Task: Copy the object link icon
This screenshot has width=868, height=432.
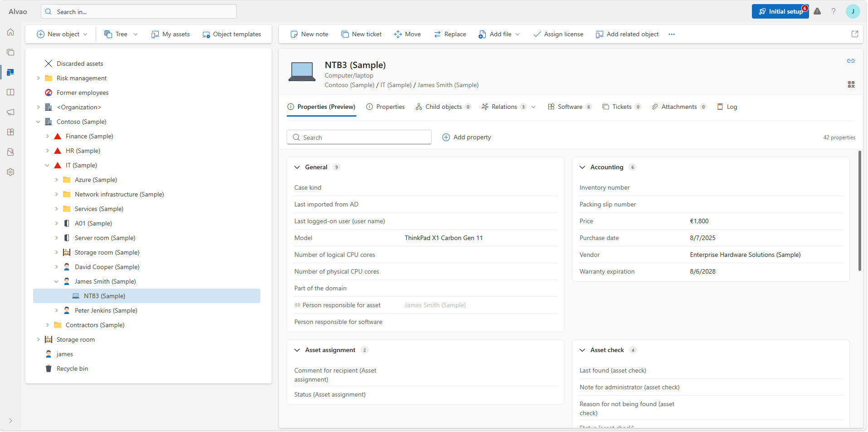Action: coord(851,61)
